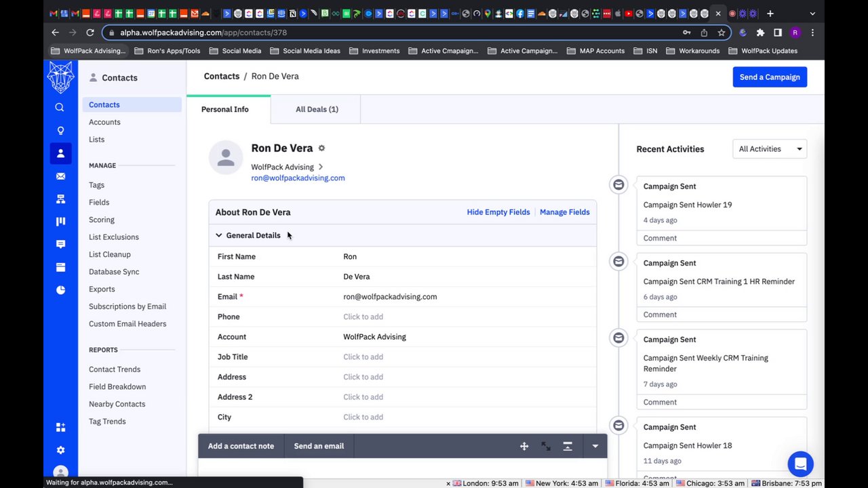Viewport: 868px width, 488px height.
Task: Click the dock-to-bottom icon in note bar
Action: pos(568,446)
